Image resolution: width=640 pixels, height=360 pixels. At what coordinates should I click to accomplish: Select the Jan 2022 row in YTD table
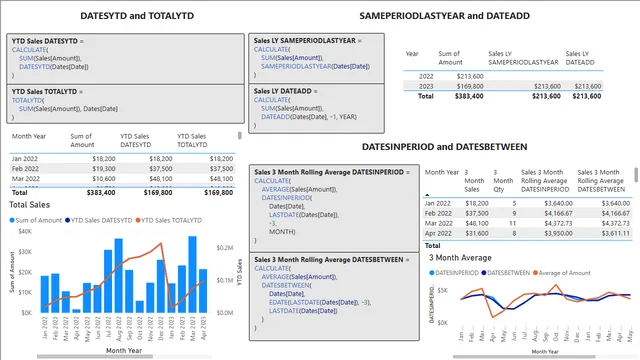pos(122,159)
